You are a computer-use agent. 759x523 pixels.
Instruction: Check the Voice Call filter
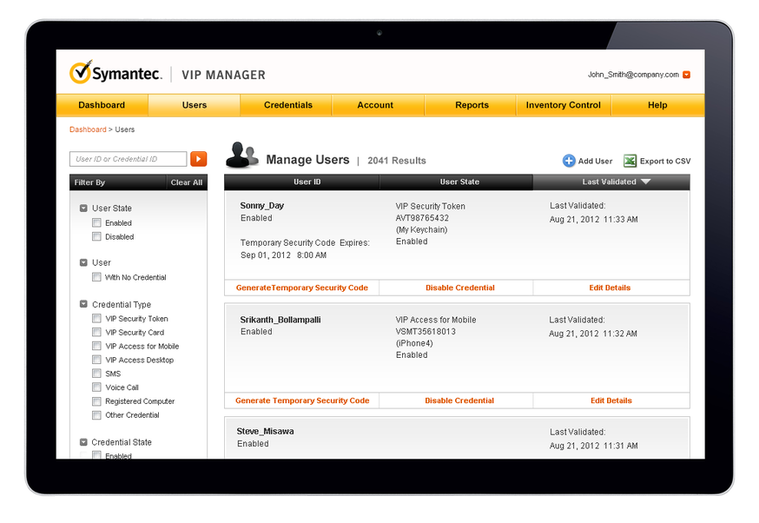coord(97,387)
